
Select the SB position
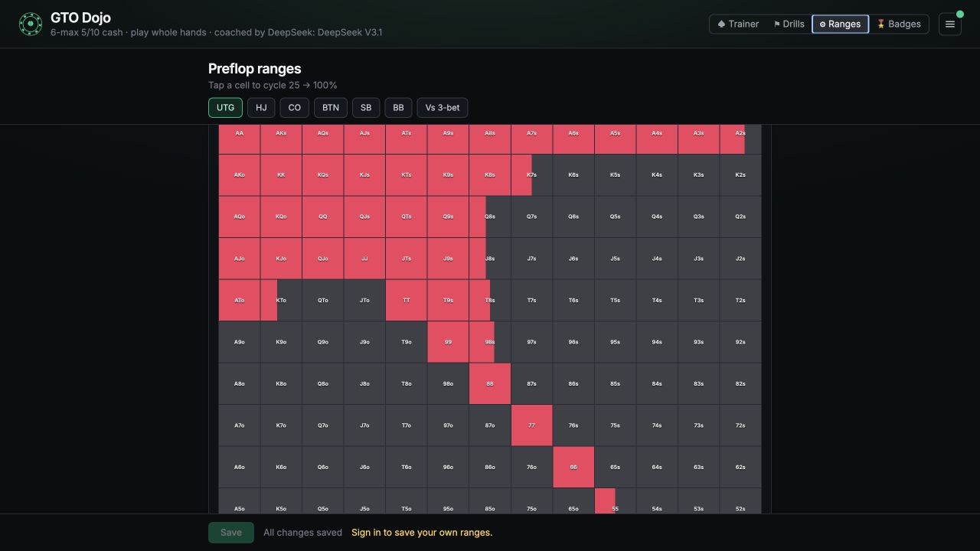coord(366,108)
